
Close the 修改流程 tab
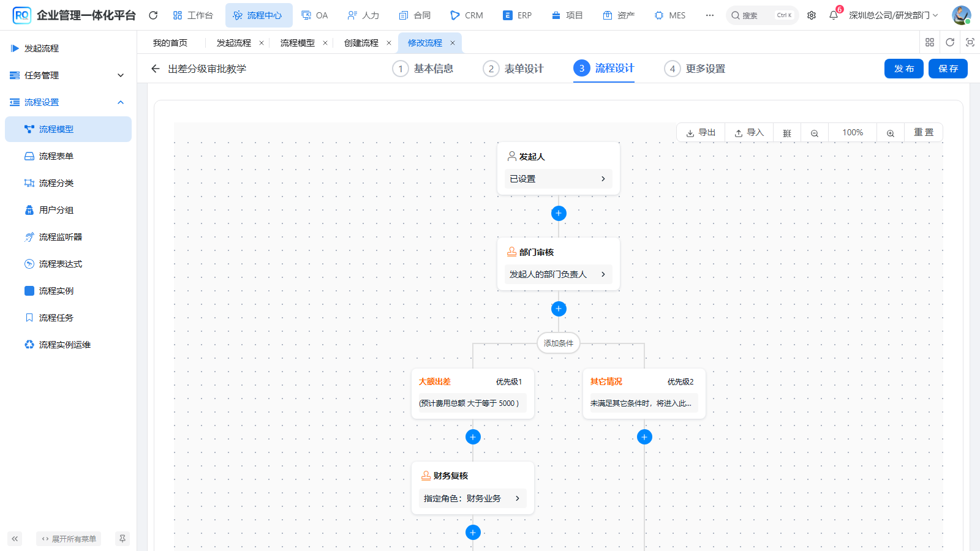point(453,43)
